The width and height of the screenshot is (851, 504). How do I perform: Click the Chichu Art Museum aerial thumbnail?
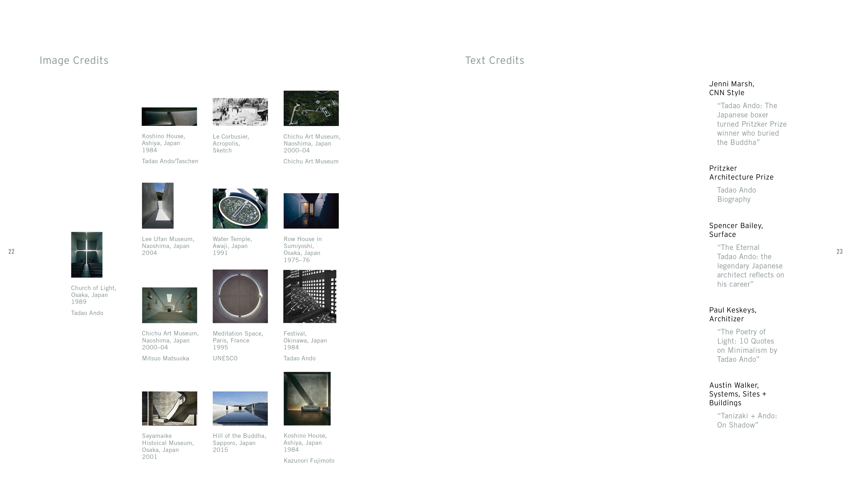(311, 108)
